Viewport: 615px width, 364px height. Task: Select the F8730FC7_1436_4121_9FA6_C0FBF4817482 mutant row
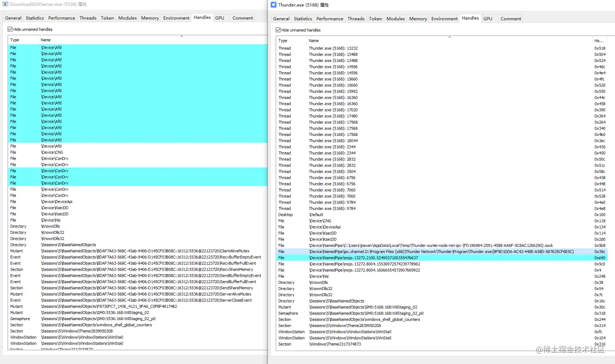pyautogui.click(x=138, y=306)
